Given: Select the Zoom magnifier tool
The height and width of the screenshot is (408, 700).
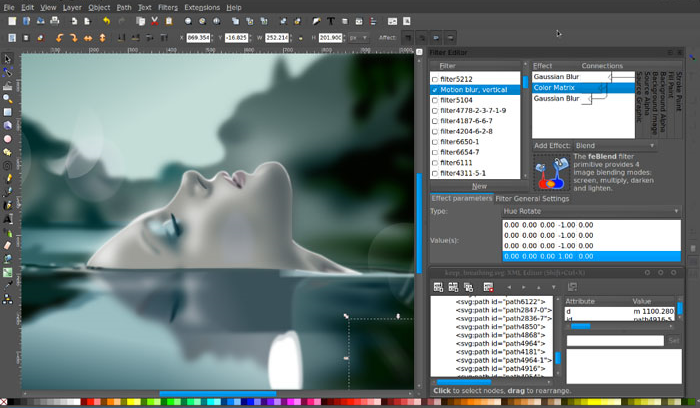Looking at the screenshot, I should 7,99.
